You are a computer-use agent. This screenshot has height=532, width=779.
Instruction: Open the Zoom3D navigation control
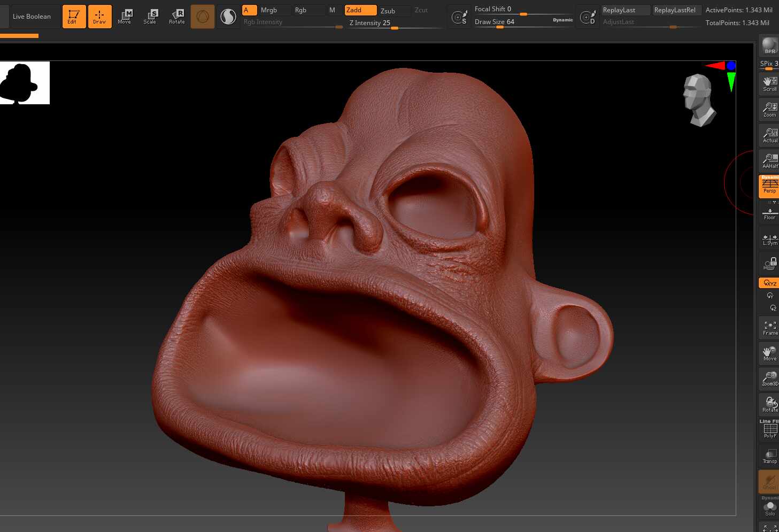point(769,379)
